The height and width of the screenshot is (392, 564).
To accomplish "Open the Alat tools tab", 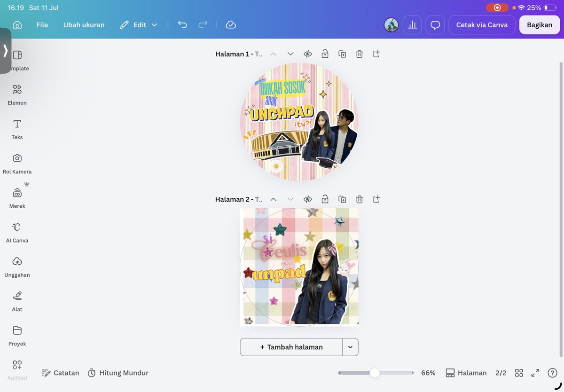I will [17, 301].
